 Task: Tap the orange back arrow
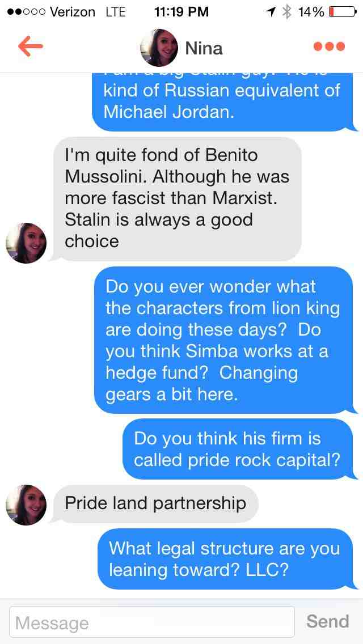tap(31, 46)
